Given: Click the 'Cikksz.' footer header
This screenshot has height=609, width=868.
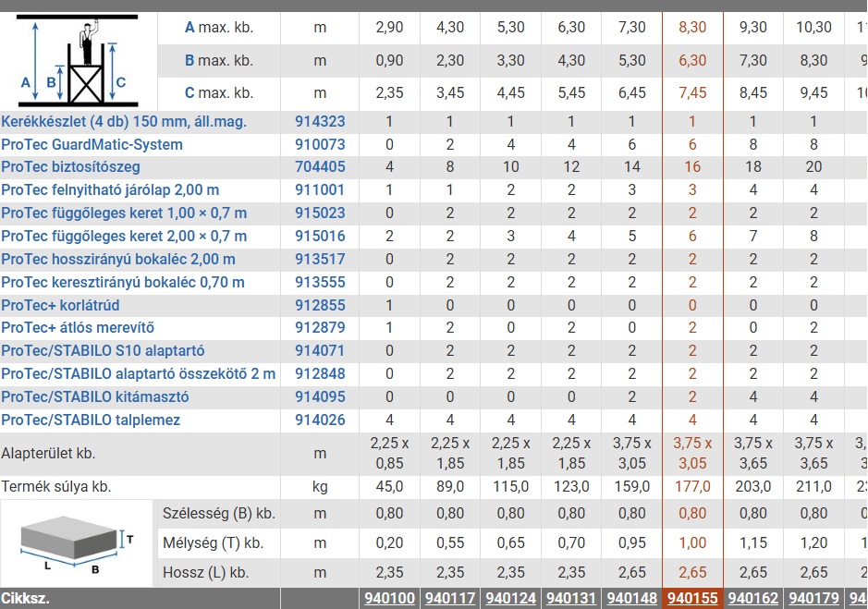Looking at the screenshot, I should pyautogui.click(x=26, y=599).
